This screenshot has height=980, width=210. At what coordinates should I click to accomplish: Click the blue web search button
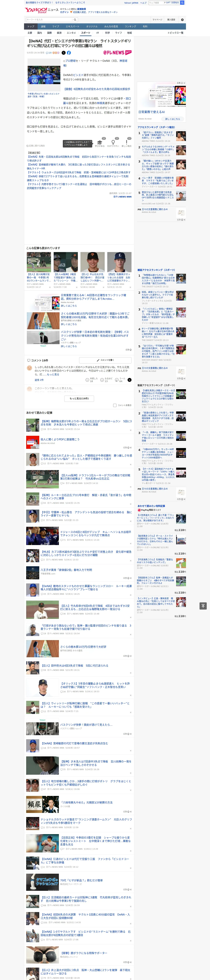pos(182,3)
